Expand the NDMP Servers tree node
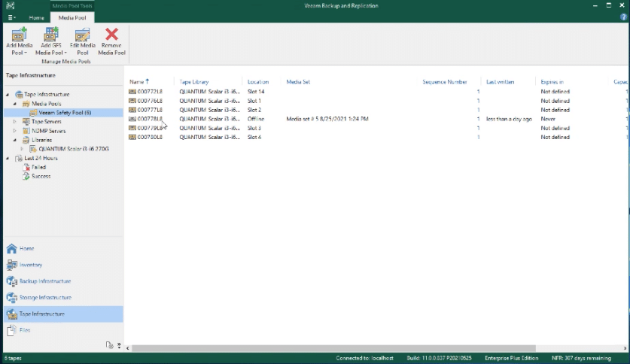The width and height of the screenshot is (630, 364). pyautogui.click(x=15, y=131)
